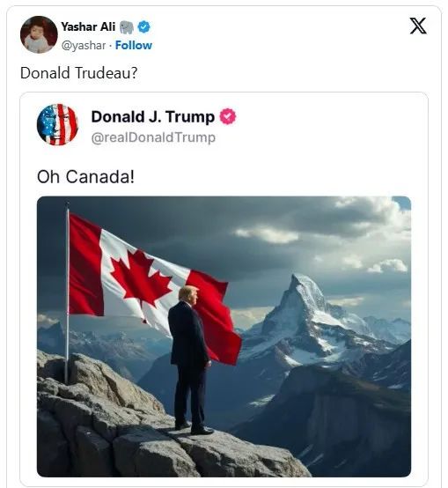Click Yashar Ali's profile avatar

pos(39,34)
